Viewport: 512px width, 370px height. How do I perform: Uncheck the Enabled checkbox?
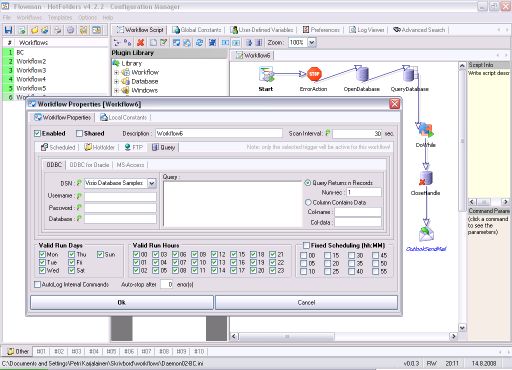click(37, 133)
